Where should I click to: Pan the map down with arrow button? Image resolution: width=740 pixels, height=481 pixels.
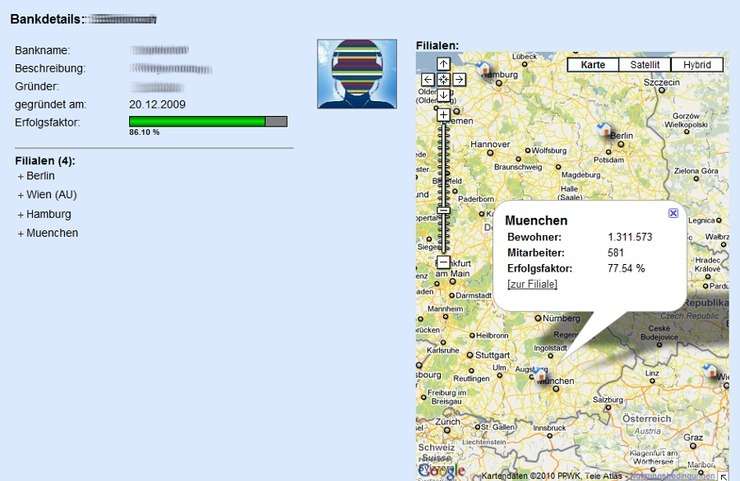443,95
